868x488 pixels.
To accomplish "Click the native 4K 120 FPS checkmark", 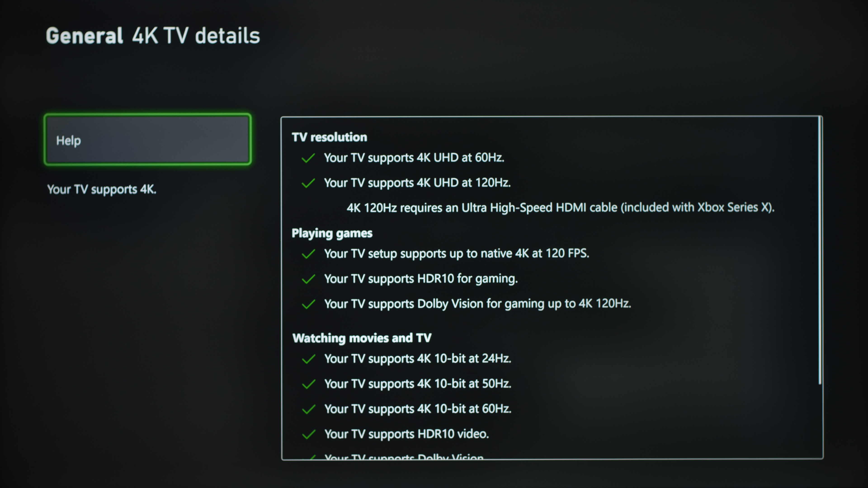I will click(308, 254).
